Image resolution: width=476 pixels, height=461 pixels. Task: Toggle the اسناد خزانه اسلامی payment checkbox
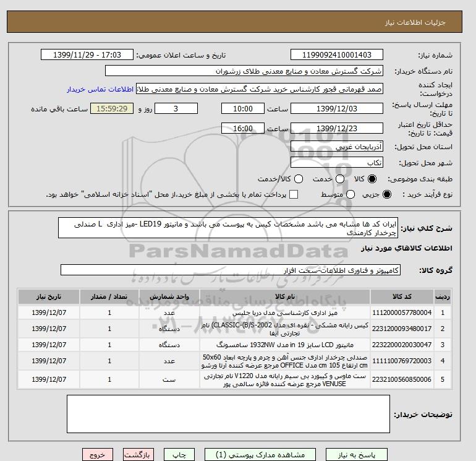tap(294, 194)
